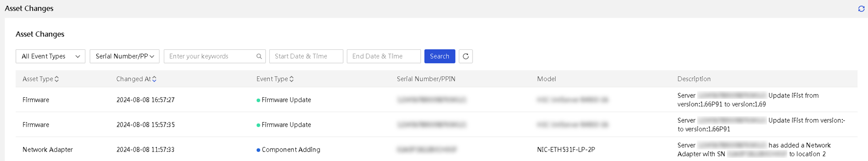Open the Serial Number/PPIN filter dropdown
This screenshot has width=868, height=161.
tap(124, 56)
